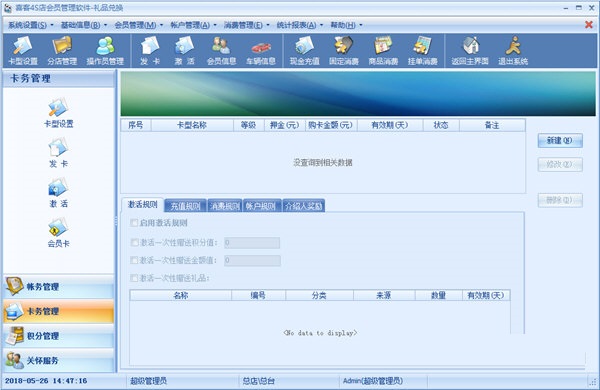The image size is (600, 390).
Task: Click status bar Admin(超级管理员) entry
Action: (373, 381)
